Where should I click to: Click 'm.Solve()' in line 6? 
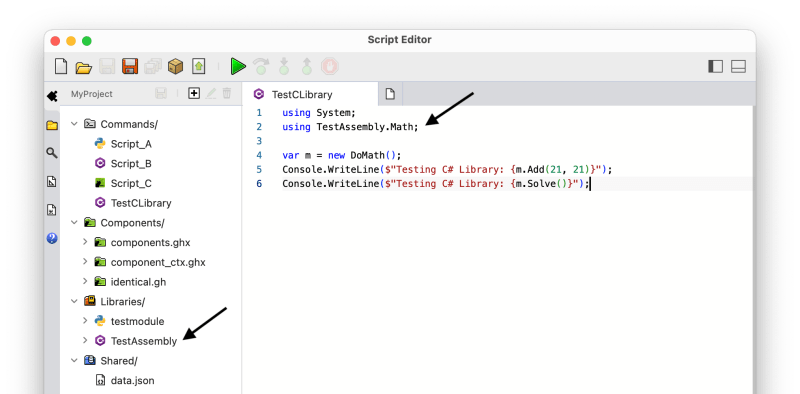pyautogui.click(x=541, y=184)
